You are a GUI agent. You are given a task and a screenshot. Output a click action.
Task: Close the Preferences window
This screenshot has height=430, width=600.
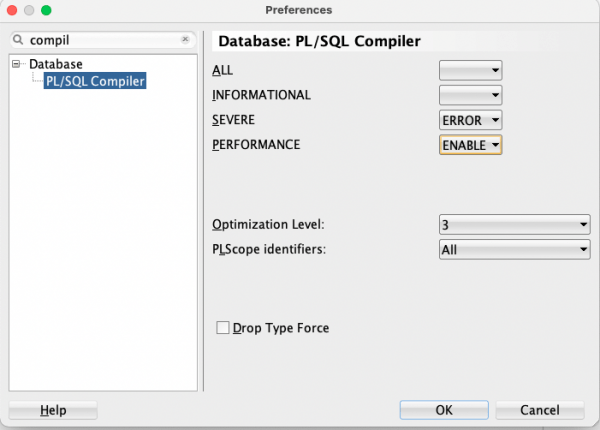pos(12,10)
